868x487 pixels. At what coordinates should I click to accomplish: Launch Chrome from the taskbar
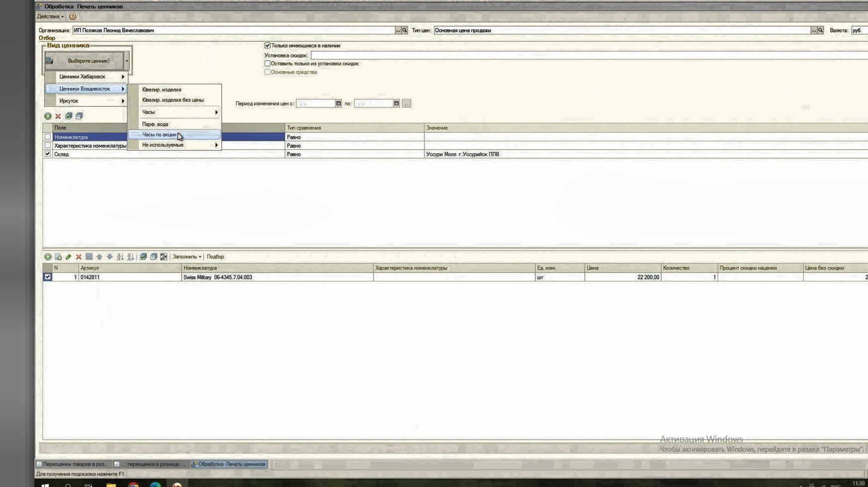(x=133, y=485)
